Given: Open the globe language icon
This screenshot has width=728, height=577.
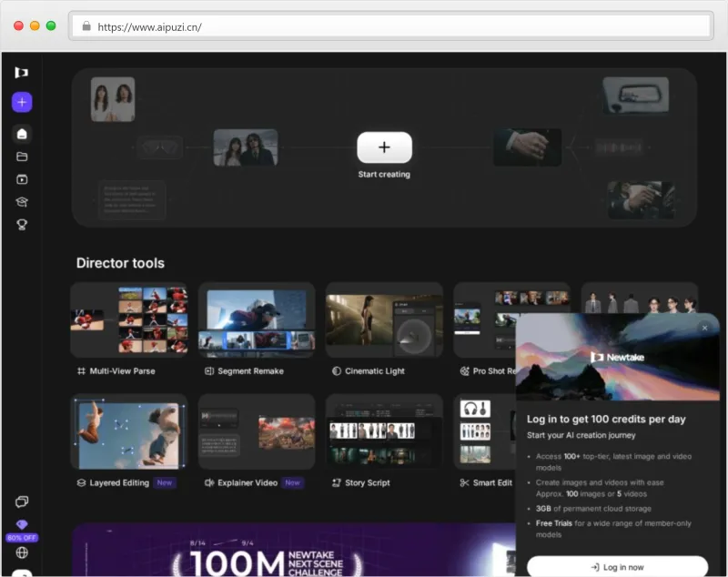Looking at the screenshot, I should click(22, 552).
